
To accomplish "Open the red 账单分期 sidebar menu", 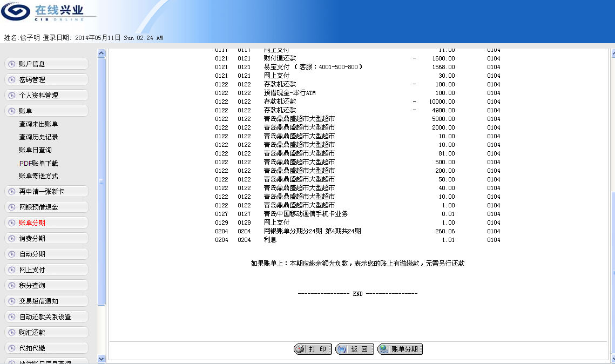I will pyautogui.click(x=46, y=223).
